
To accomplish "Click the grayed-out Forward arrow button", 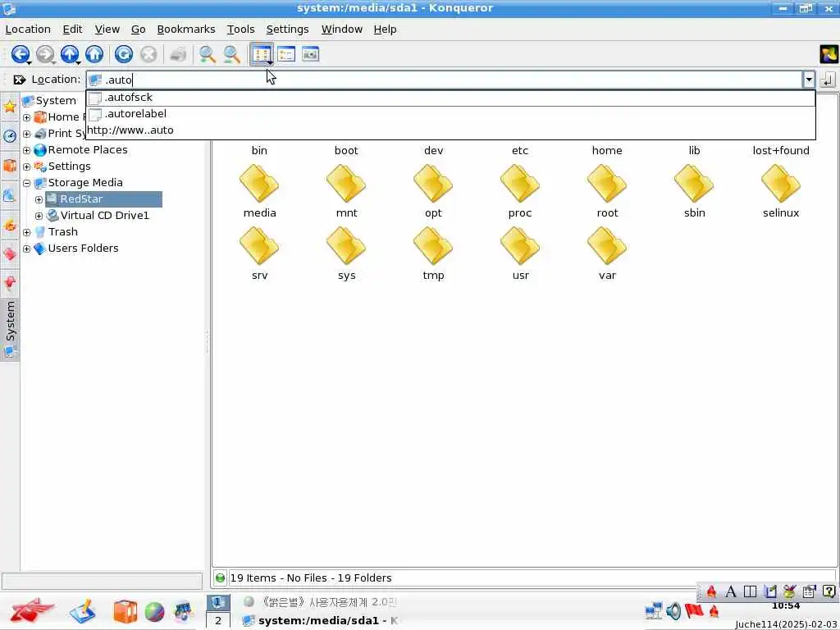I will pyautogui.click(x=45, y=54).
